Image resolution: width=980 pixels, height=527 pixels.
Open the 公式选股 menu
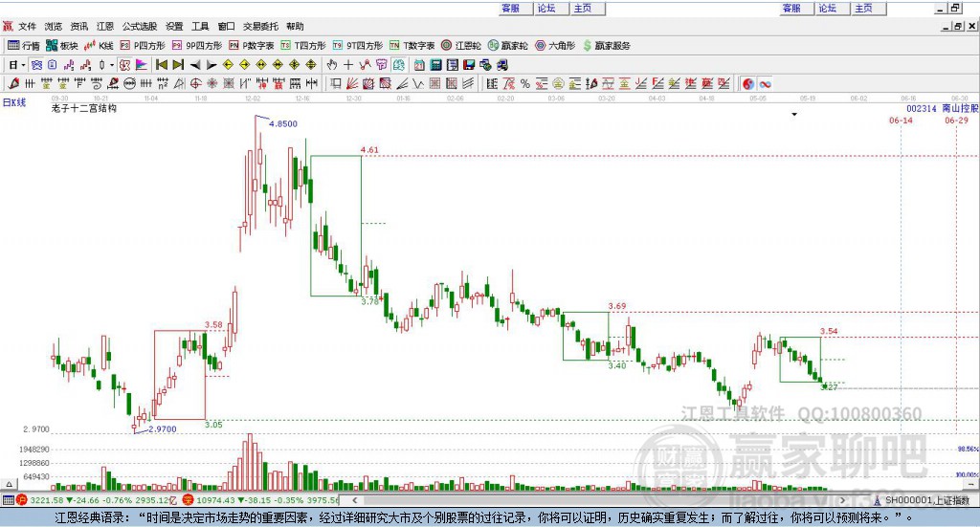pos(140,26)
